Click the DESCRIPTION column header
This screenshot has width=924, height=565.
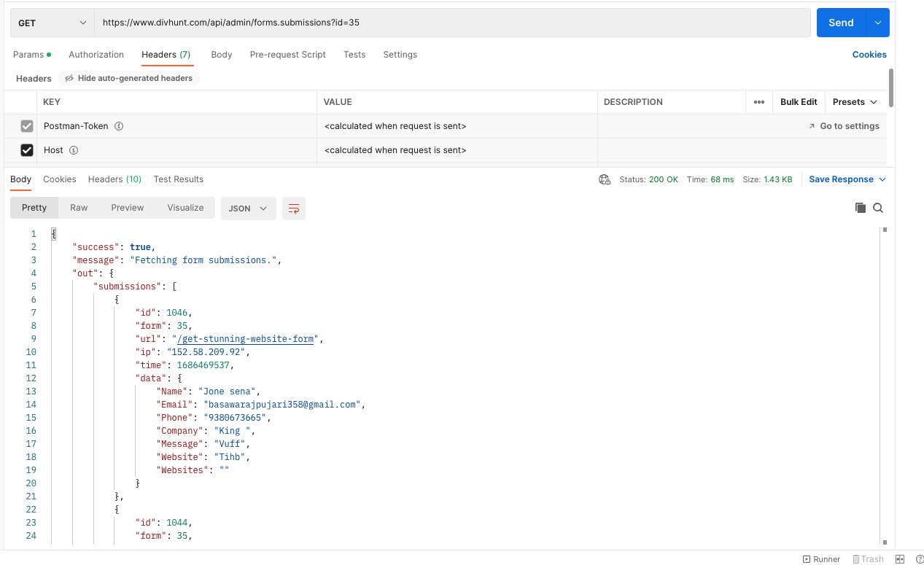(633, 102)
